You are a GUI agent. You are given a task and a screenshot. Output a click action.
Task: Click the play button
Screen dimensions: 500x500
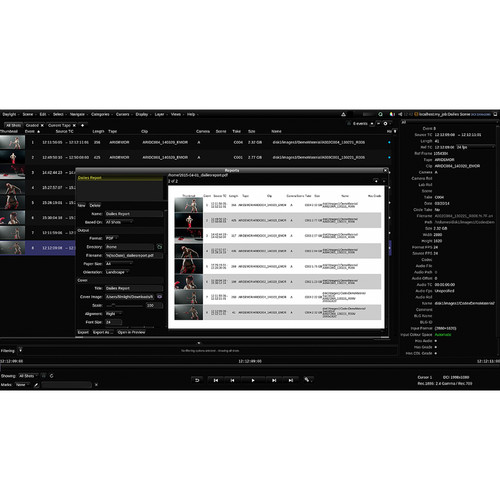[253, 380]
